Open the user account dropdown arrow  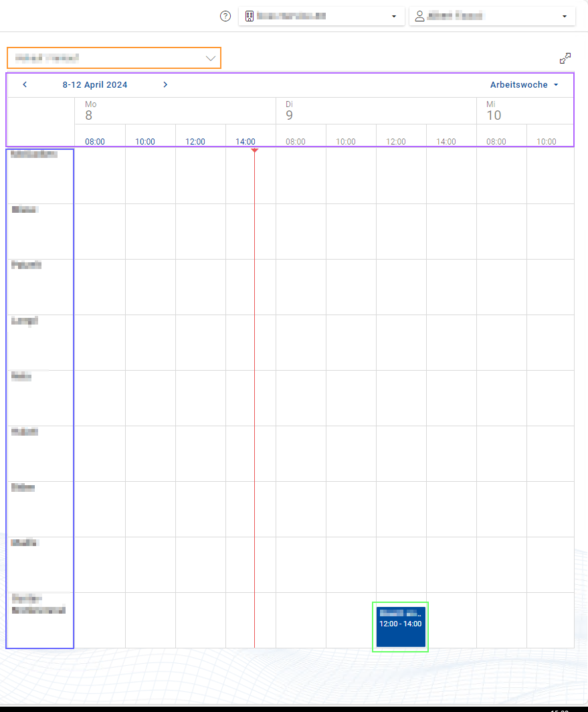click(565, 17)
